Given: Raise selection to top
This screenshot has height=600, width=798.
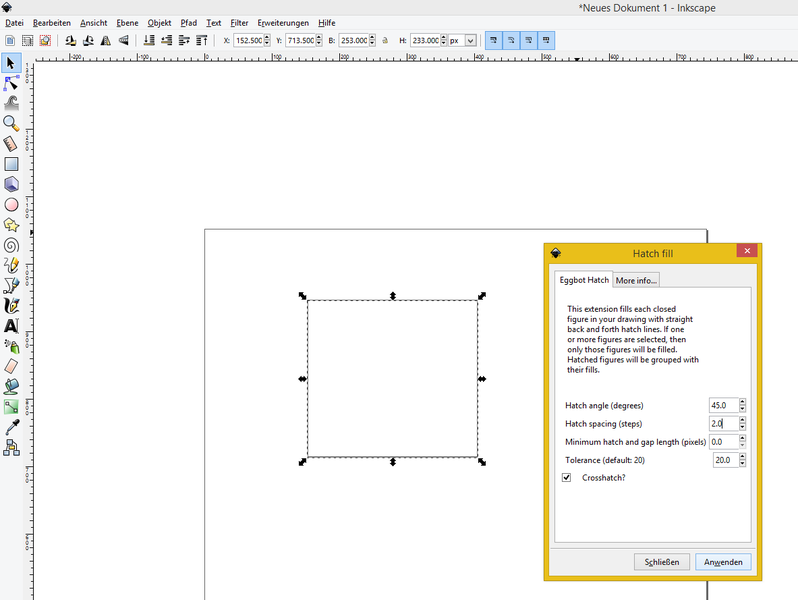Looking at the screenshot, I should point(202,41).
